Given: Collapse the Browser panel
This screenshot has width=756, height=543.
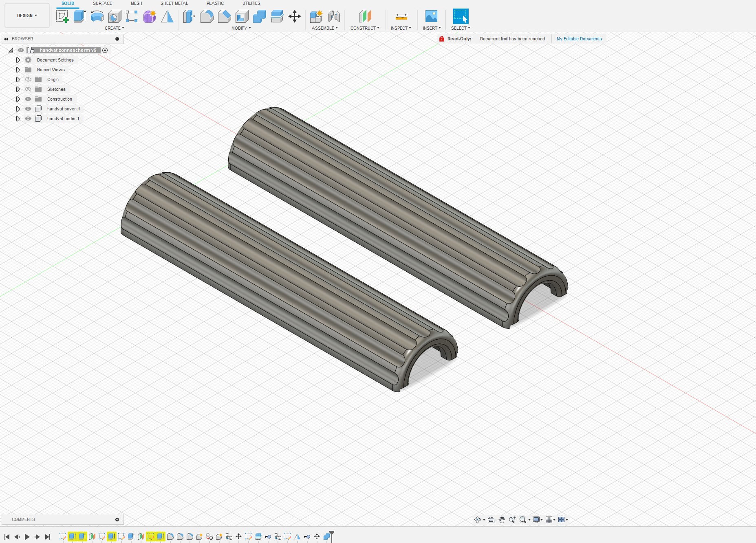Looking at the screenshot, I should click(6, 39).
